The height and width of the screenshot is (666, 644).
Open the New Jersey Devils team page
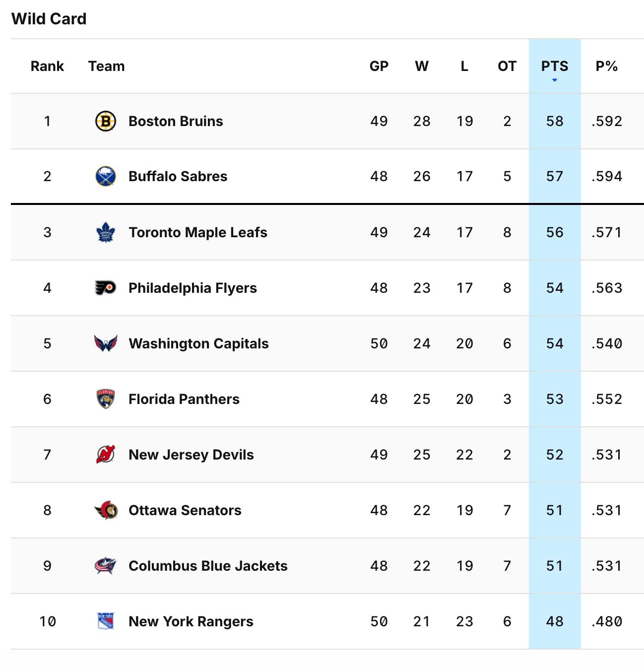click(x=191, y=455)
